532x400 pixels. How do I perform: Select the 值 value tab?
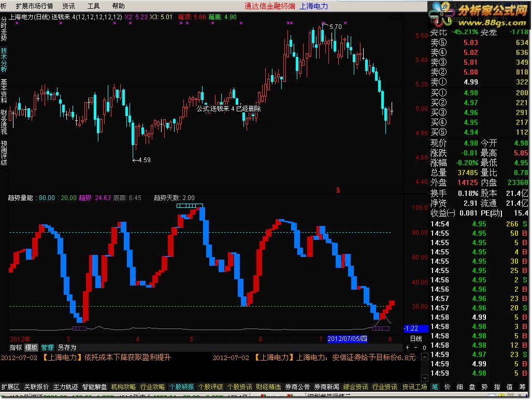(x=509, y=387)
